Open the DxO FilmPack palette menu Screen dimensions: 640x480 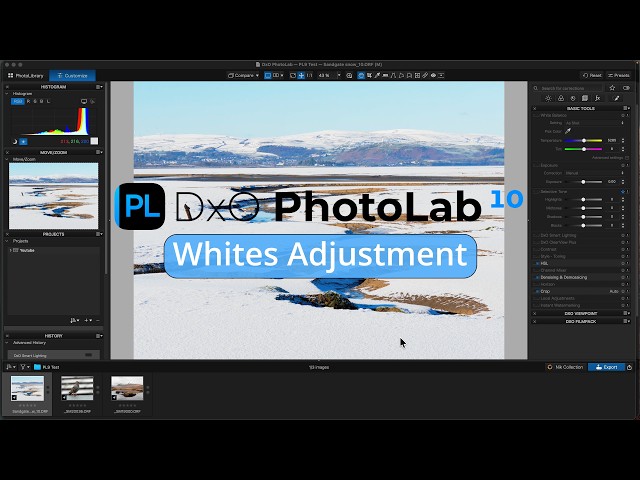pos(626,322)
